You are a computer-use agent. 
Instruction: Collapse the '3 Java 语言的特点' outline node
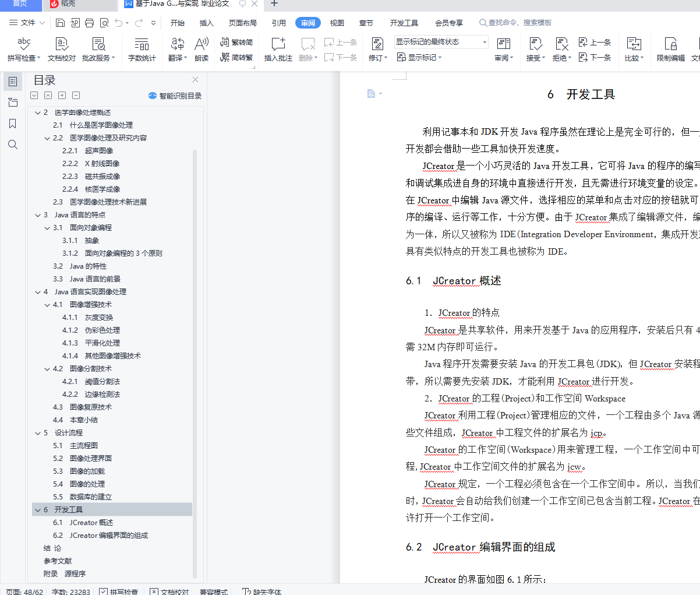point(38,215)
